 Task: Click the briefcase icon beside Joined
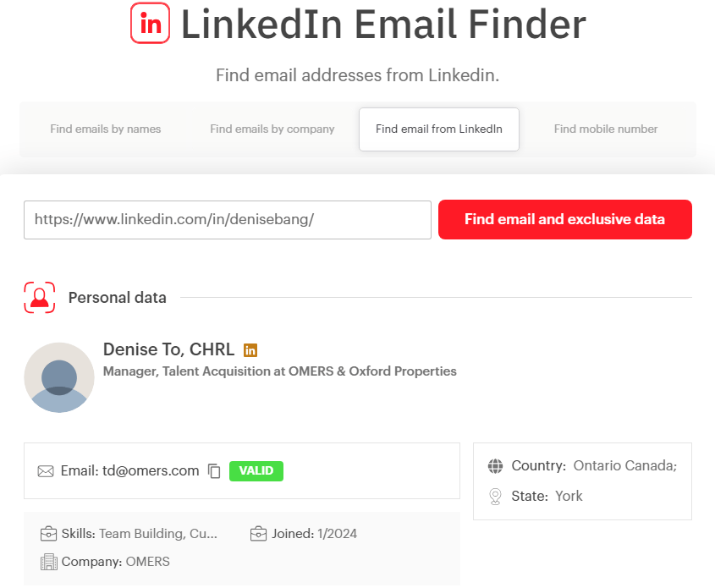(259, 534)
